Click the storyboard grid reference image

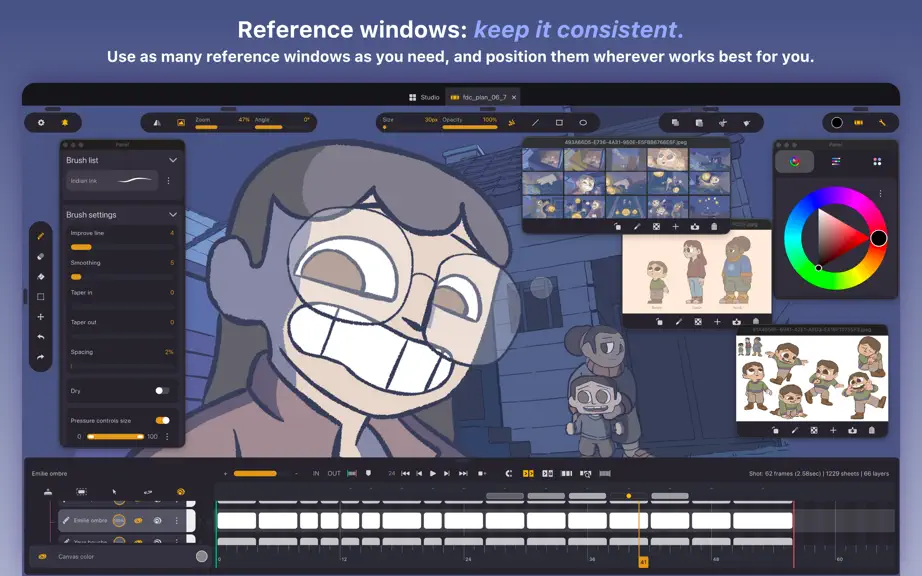coord(626,182)
